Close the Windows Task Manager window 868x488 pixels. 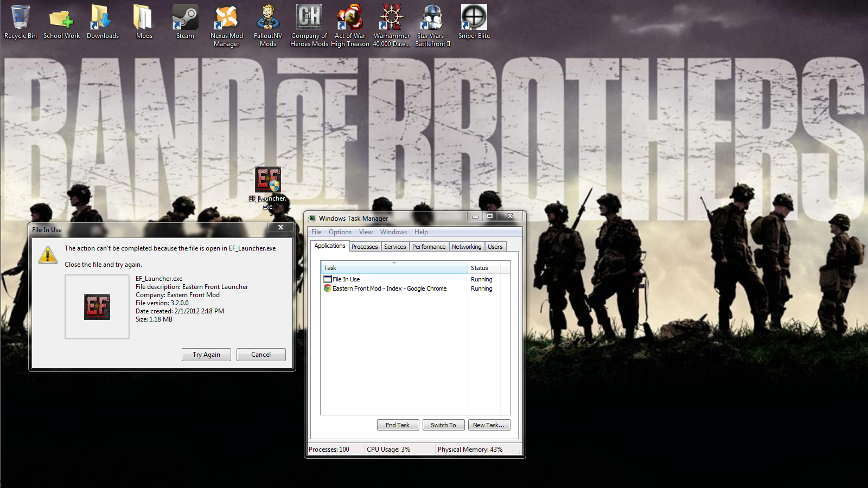pos(510,216)
